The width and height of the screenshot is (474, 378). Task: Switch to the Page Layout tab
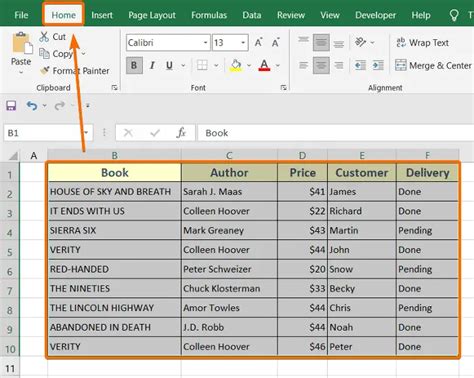point(152,15)
